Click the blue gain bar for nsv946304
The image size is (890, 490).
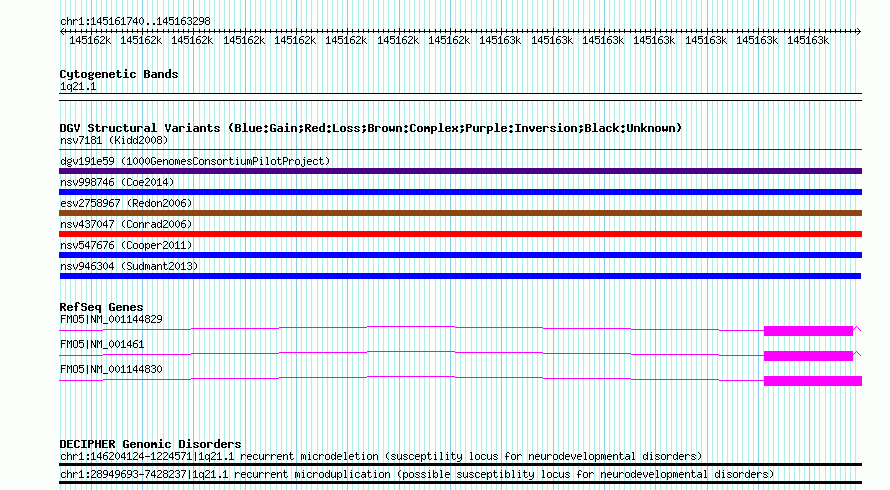click(x=460, y=276)
